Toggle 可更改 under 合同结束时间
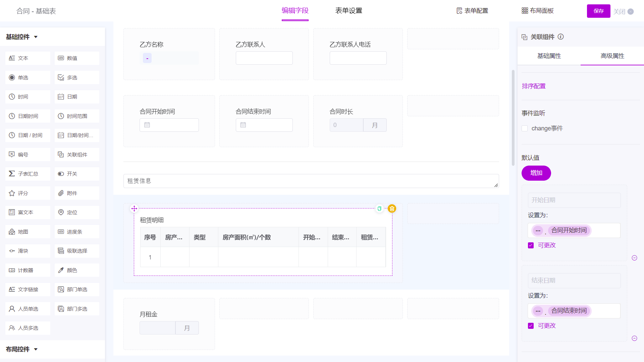 (531, 326)
